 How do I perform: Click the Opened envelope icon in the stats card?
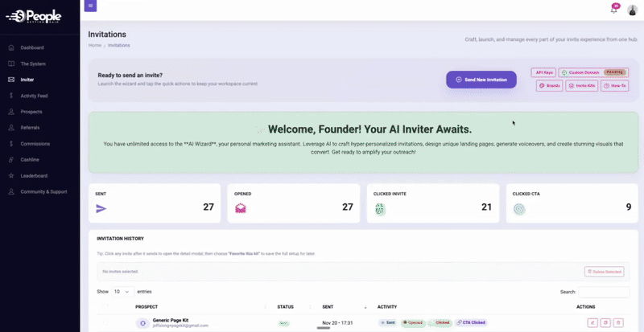(241, 208)
